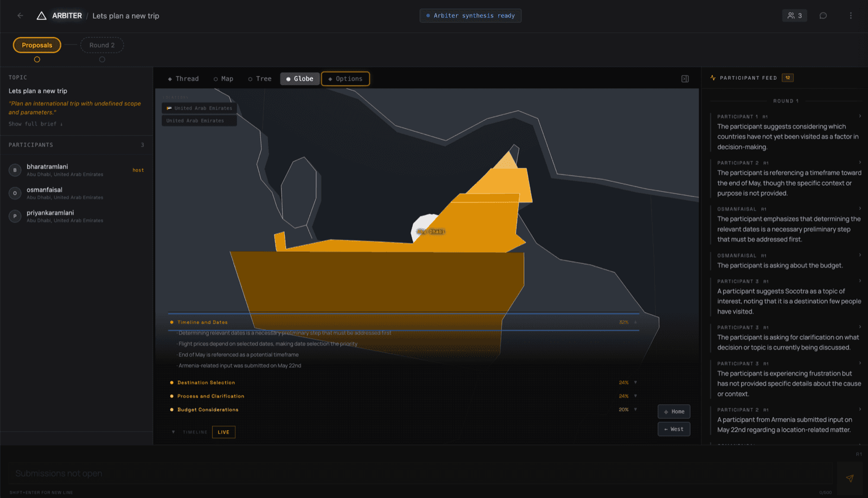
Task: Toggle the side panel layout icon beside Options
Action: click(685, 79)
